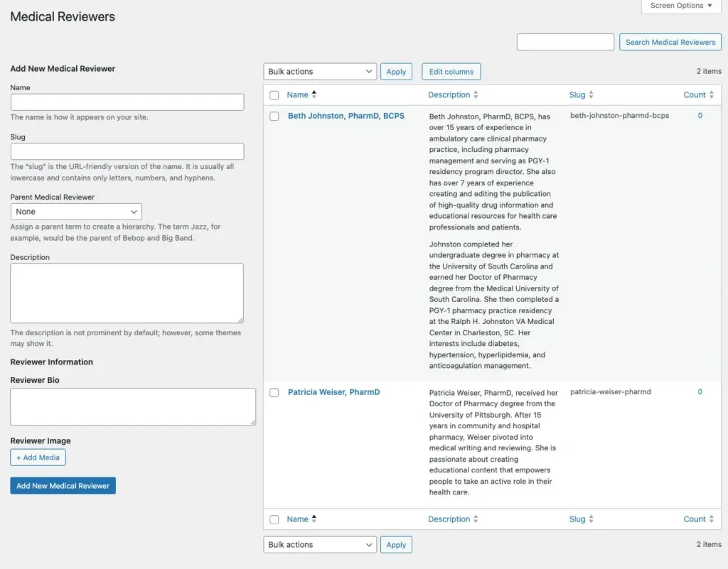
Task: Click sort arrows beside bottom Description header
Action: [x=476, y=519]
